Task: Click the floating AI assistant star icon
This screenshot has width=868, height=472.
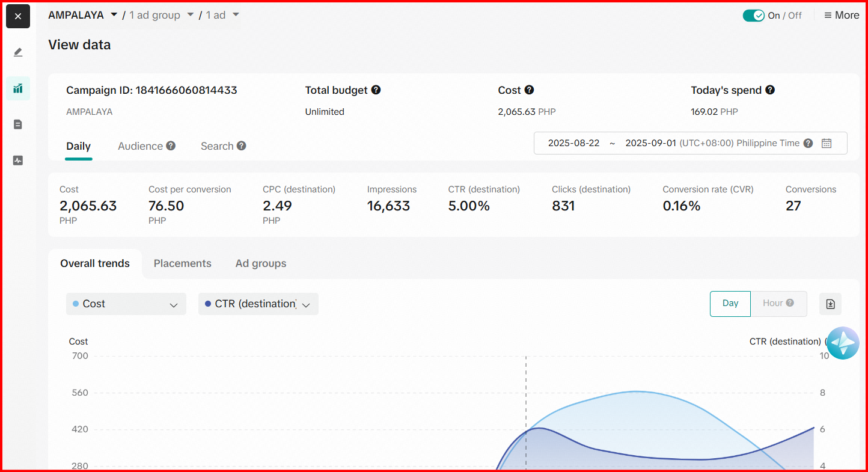Action: pyautogui.click(x=843, y=343)
